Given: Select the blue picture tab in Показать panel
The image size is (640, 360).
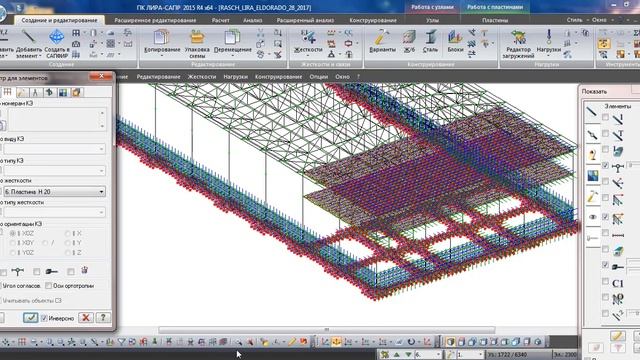Looking at the screenshot, I should point(592,176).
